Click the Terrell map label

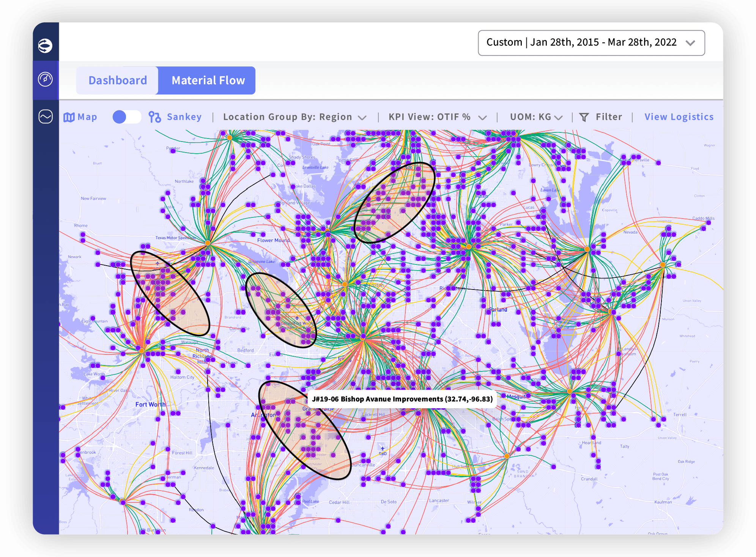click(680, 415)
